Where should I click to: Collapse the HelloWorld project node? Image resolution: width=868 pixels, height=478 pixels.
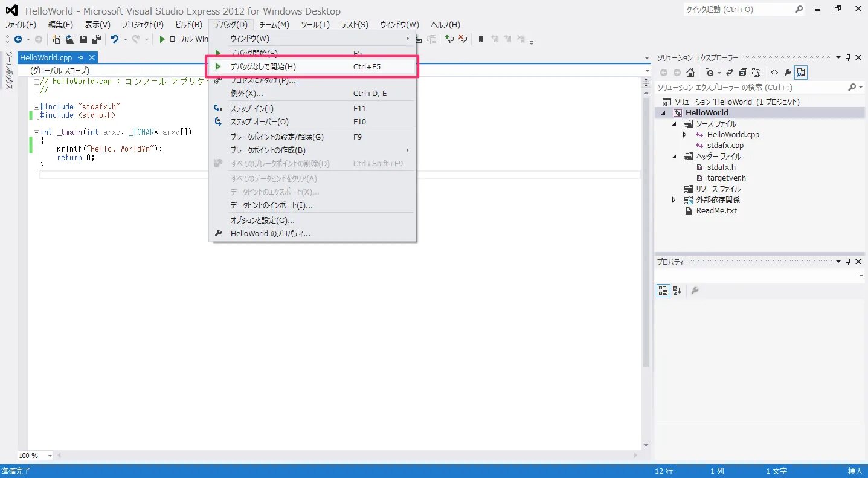(664, 113)
